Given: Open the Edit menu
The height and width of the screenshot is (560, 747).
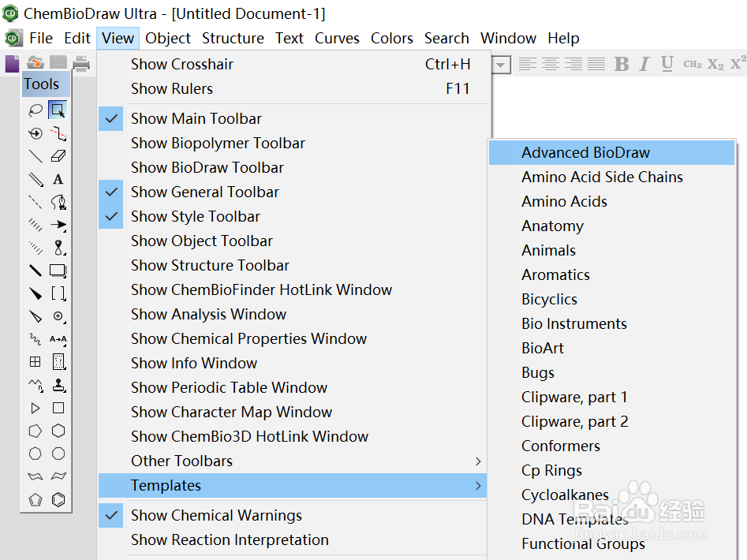Looking at the screenshot, I should click(x=77, y=38).
